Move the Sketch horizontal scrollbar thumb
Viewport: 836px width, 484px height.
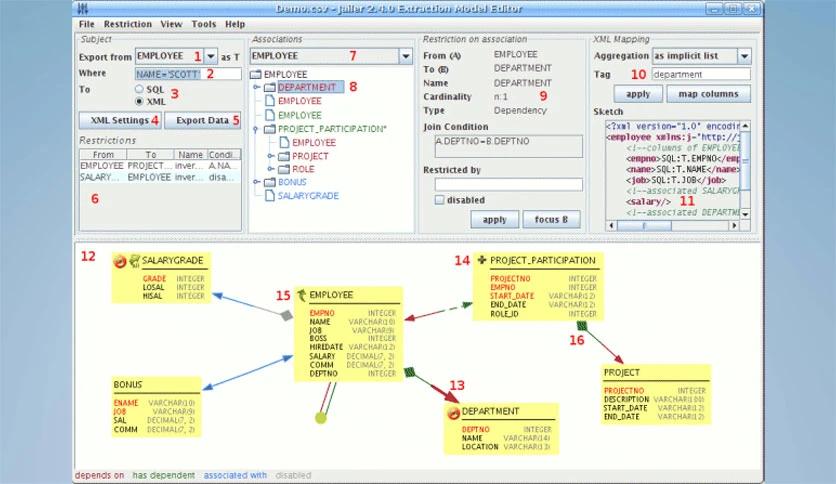[x=645, y=225]
